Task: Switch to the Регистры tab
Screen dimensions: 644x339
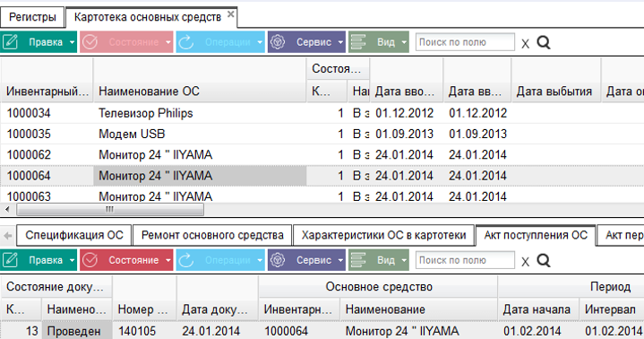Action: [x=32, y=17]
